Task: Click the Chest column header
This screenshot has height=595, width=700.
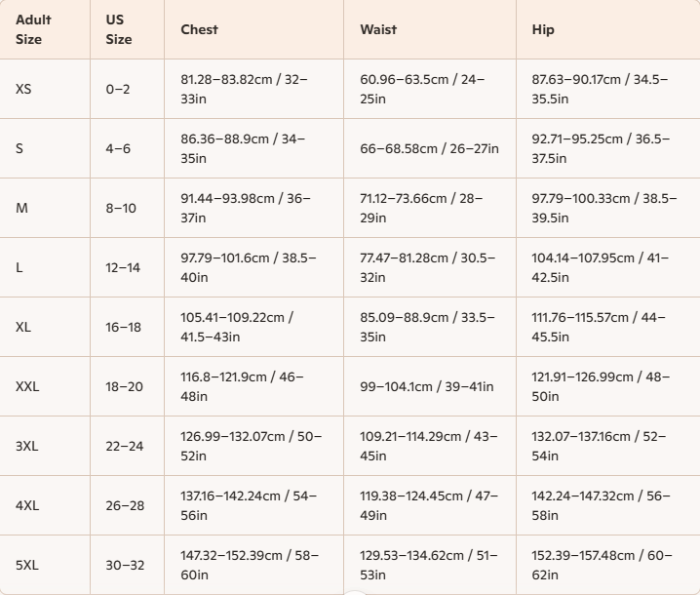Action: (200, 29)
